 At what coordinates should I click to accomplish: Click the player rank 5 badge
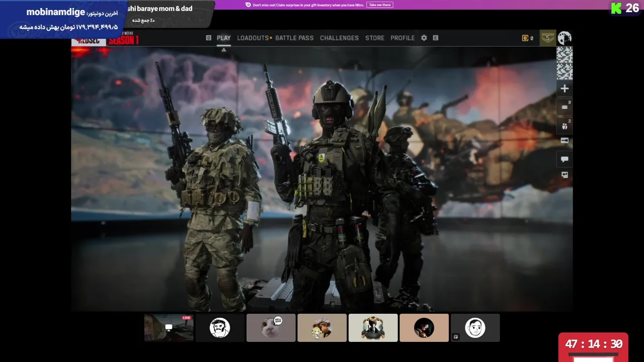coord(548,38)
